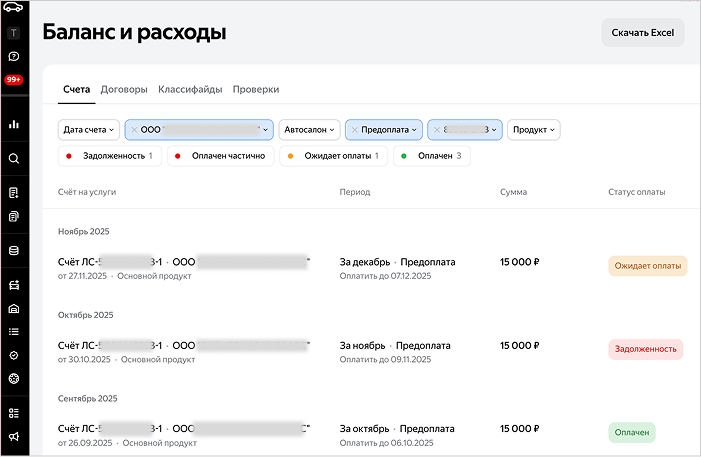Image resolution: width=701 pixels, height=457 pixels.
Task: Click the Ноябрь 2025 group heading
Action: point(84,232)
